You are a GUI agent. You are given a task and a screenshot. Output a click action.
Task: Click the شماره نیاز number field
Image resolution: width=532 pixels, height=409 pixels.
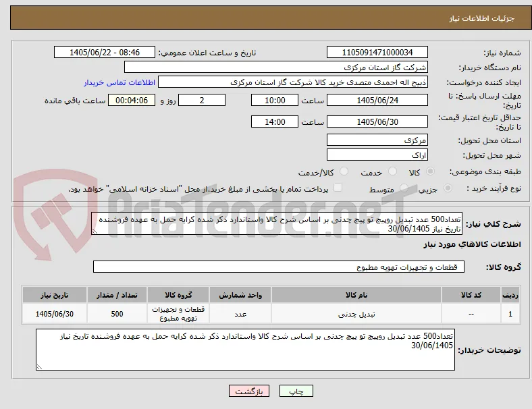377,52
